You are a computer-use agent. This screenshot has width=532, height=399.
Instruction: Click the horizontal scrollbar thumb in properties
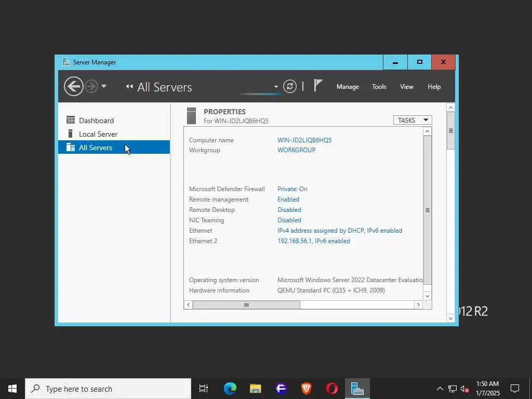(246, 304)
